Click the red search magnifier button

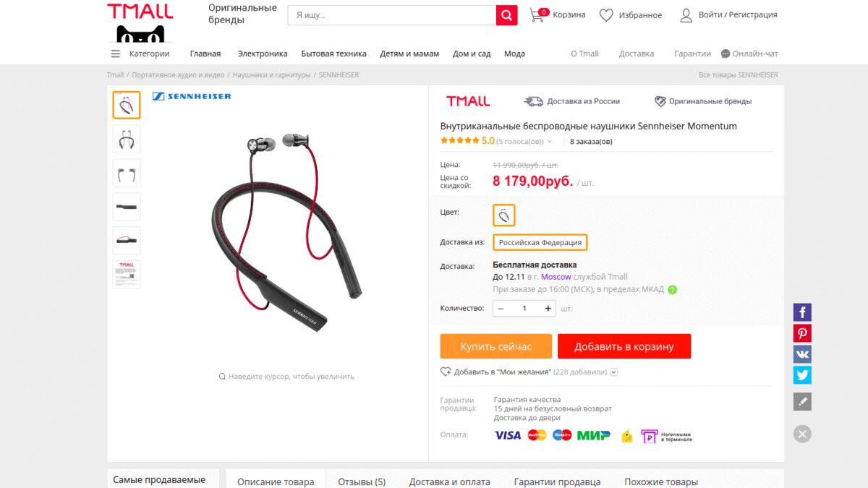pos(506,15)
